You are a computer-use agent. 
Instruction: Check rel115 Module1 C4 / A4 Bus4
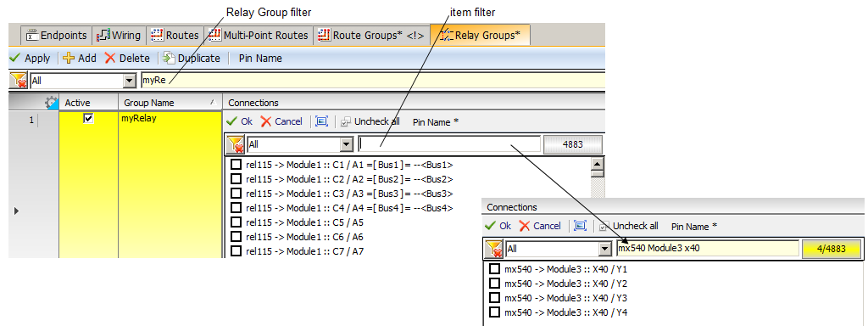236,207
